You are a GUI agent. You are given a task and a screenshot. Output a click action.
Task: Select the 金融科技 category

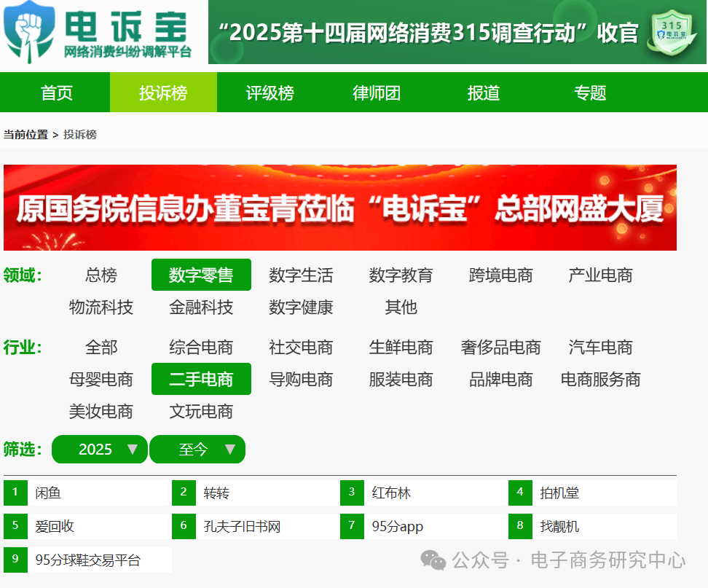coord(202,307)
